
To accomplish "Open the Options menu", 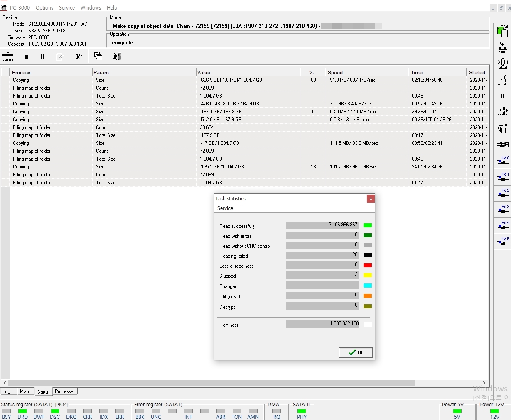I will (44, 8).
